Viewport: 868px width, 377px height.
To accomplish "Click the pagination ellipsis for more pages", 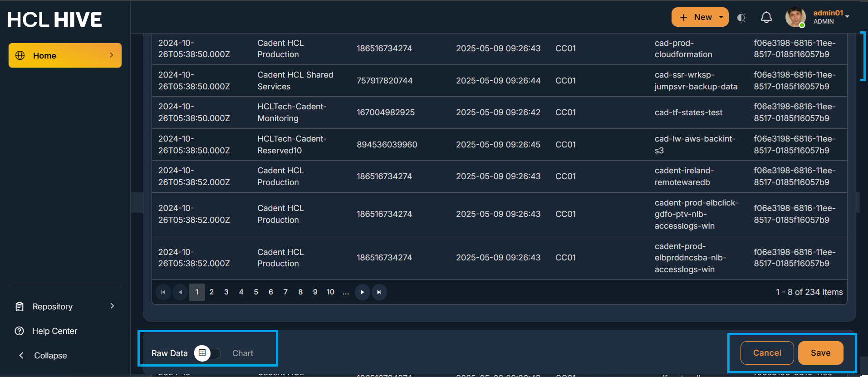I will [x=346, y=292].
